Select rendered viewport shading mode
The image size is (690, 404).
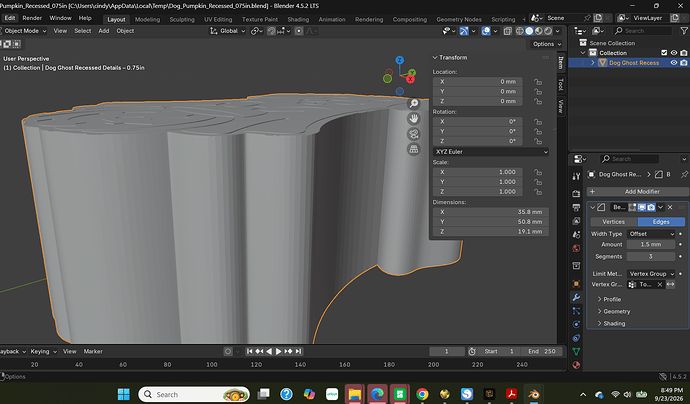click(548, 31)
